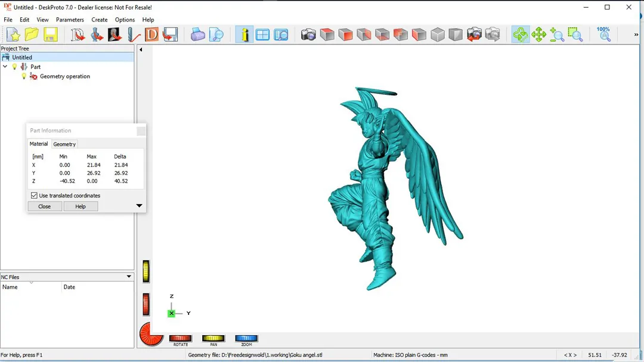The height and width of the screenshot is (362, 644).
Task: Sort NC files by the Date column
Action: [98, 287]
